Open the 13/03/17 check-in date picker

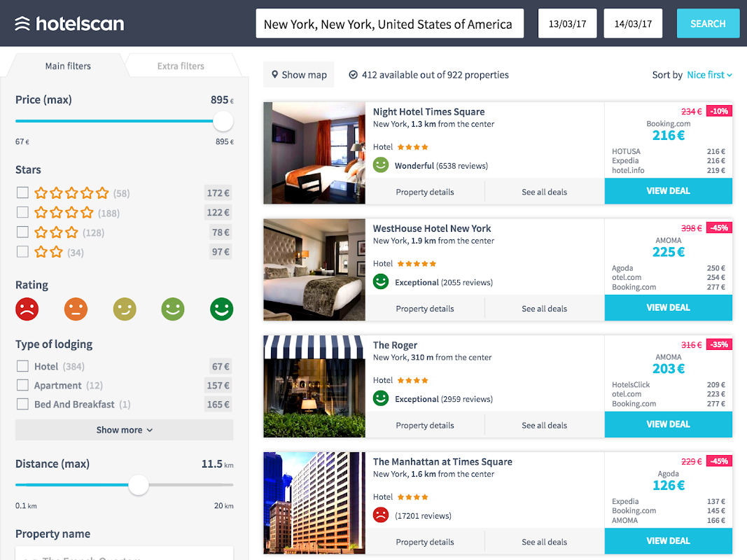coord(567,24)
